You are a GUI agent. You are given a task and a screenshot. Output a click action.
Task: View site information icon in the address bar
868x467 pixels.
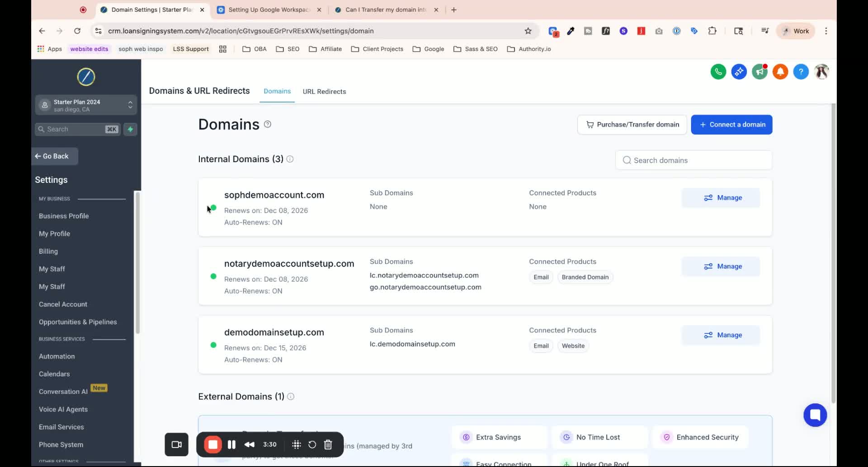coord(98,31)
